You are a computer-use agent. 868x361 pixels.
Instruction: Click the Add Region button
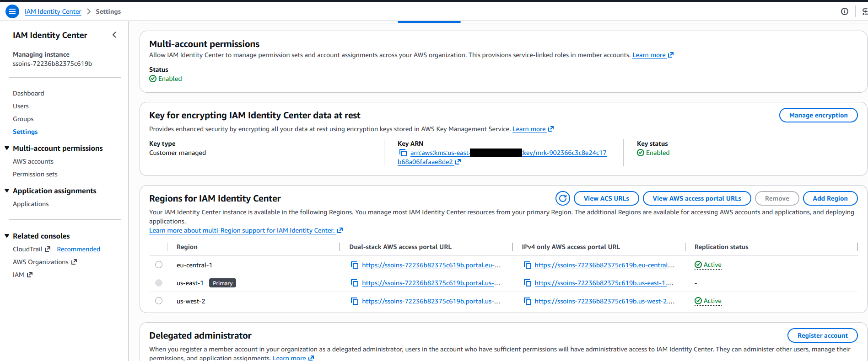coord(830,198)
